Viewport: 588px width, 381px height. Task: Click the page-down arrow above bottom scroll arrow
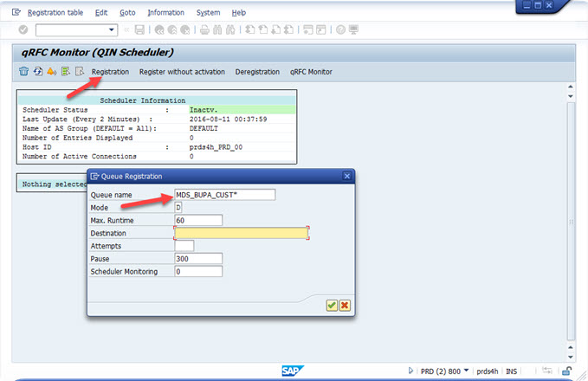(571, 347)
